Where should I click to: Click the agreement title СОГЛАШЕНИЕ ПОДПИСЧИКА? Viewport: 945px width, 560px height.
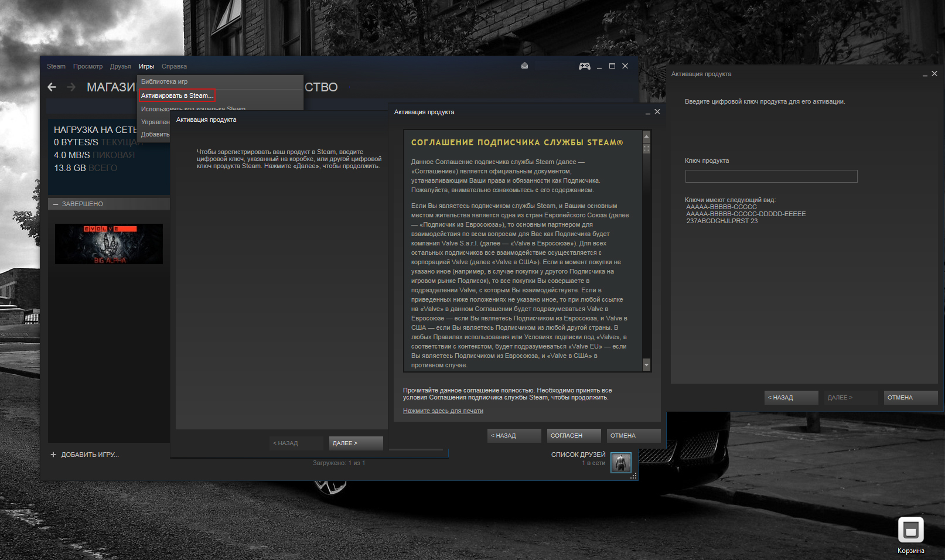[x=517, y=142]
